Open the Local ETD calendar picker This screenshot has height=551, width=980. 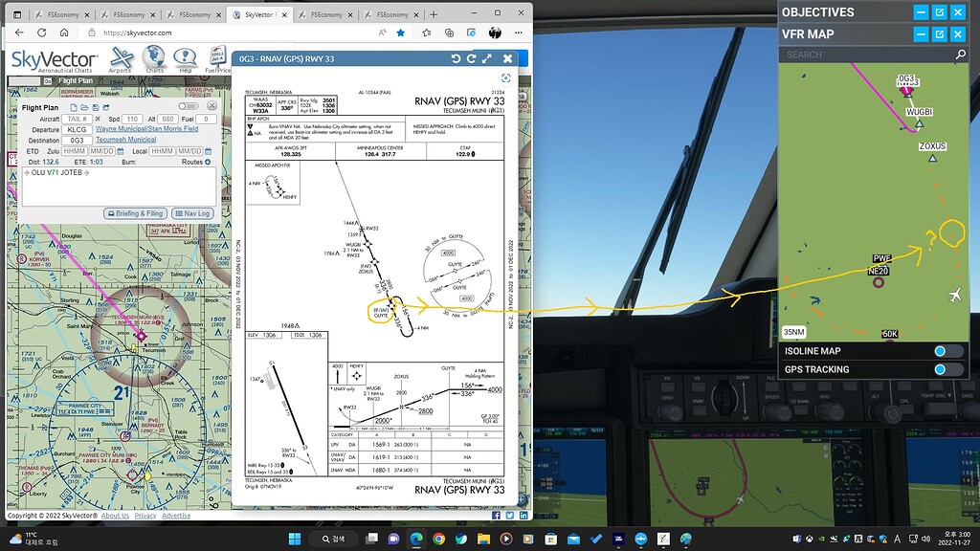click(208, 151)
